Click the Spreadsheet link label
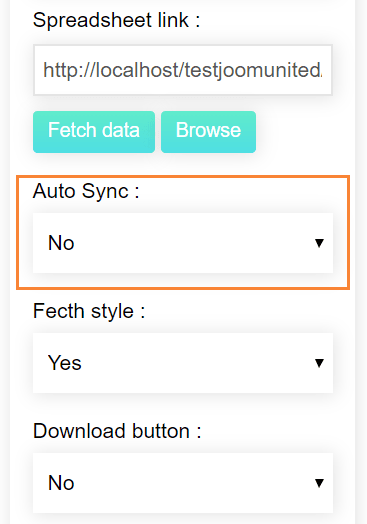The width and height of the screenshot is (367, 524). tap(117, 20)
